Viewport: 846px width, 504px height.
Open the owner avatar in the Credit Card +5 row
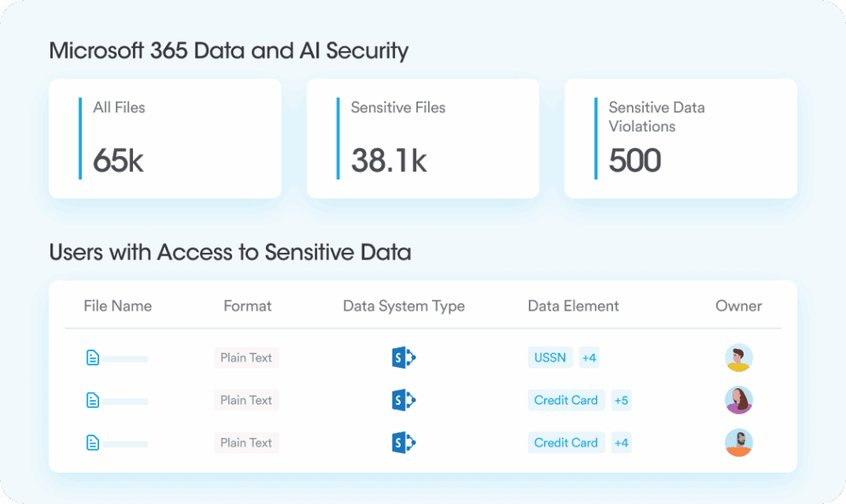pos(739,401)
